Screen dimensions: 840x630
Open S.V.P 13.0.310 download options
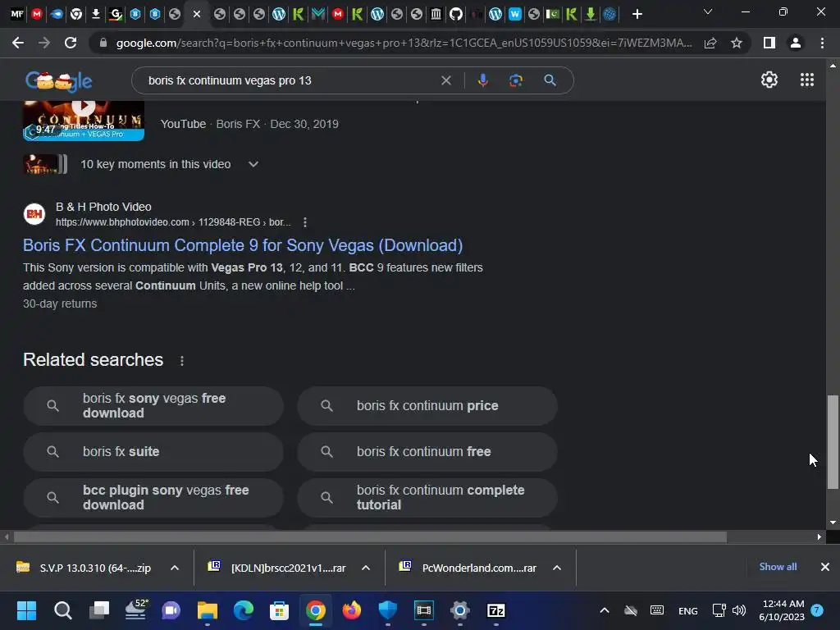click(175, 568)
